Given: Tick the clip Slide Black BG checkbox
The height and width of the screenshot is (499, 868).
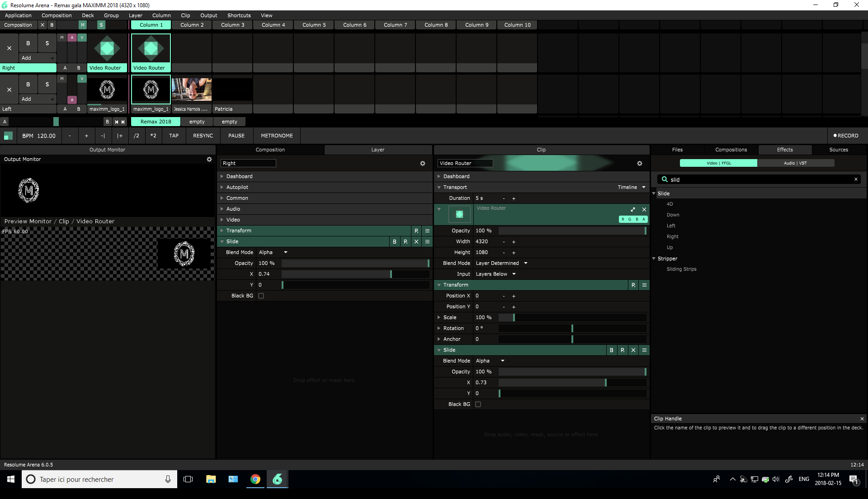Looking at the screenshot, I should (478, 405).
